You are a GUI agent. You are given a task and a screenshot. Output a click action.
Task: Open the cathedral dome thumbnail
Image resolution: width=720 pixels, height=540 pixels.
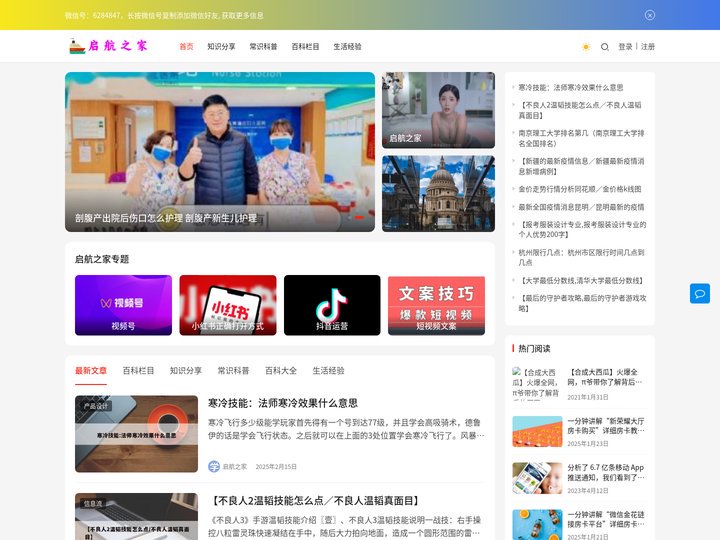coord(438,193)
